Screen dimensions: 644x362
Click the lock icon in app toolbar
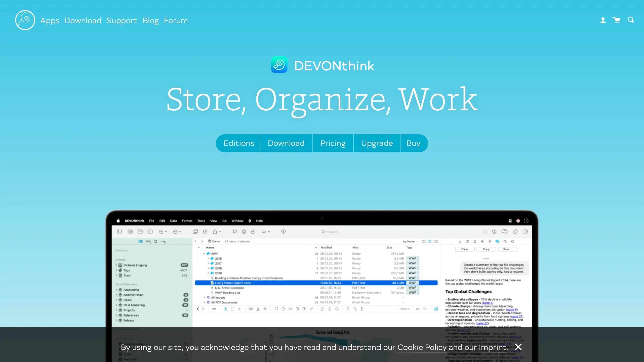[253, 232]
